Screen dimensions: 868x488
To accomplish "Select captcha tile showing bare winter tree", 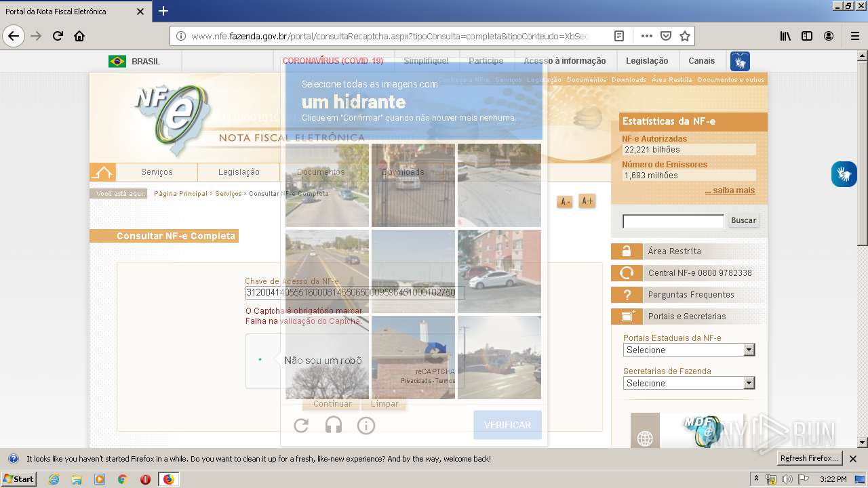I will (x=327, y=357).
